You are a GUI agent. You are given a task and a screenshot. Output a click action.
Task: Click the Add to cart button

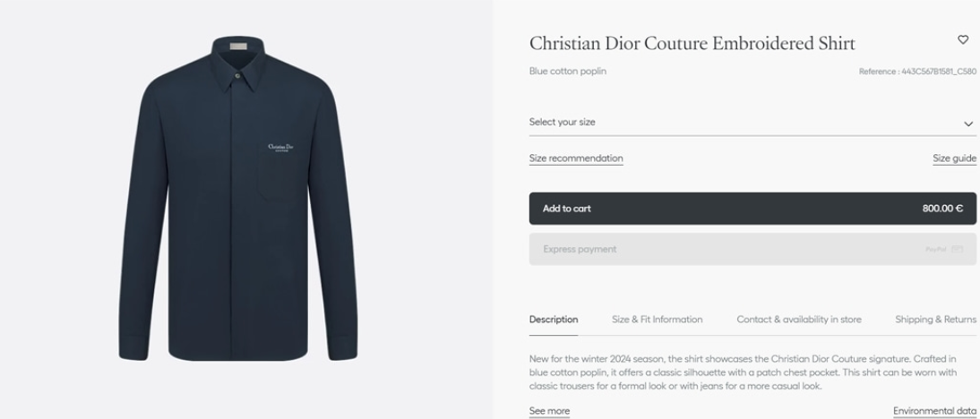pos(752,209)
